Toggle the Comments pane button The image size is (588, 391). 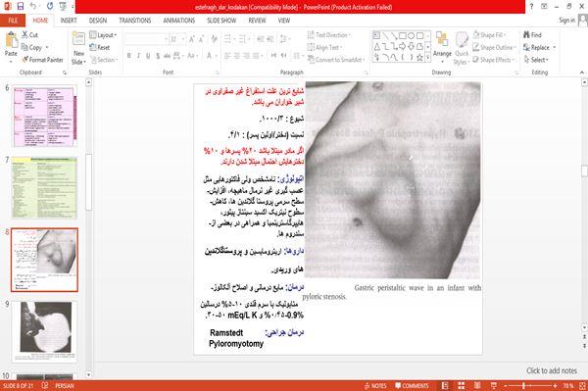tap(412, 386)
